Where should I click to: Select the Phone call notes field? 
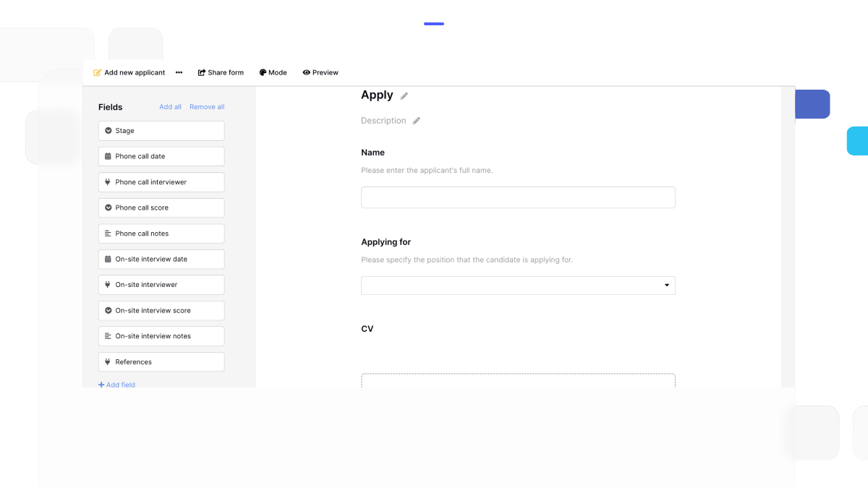click(x=161, y=234)
